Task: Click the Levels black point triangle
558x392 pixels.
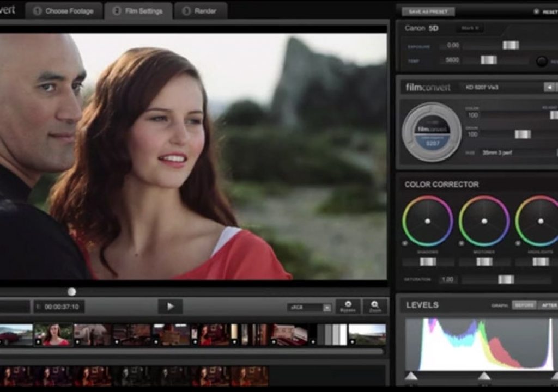Action: pos(411,376)
